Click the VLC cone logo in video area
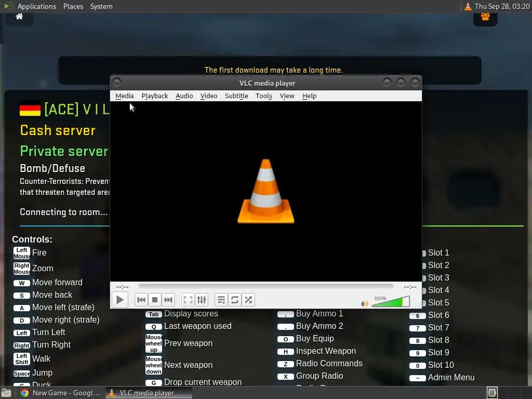This screenshot has width=532, height=399. (265, 191)
